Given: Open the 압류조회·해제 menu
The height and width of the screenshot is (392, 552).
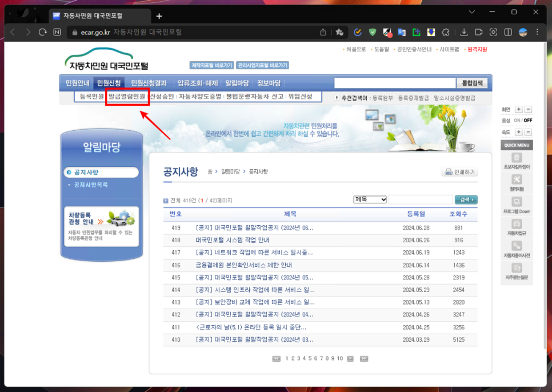Looking at the screenshot, I should (x=198, y=83).
